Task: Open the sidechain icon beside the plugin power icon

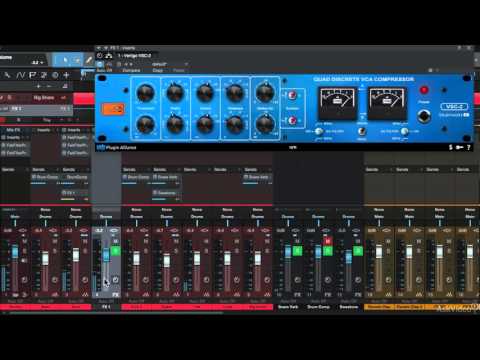Action: [x=109, y=56]
